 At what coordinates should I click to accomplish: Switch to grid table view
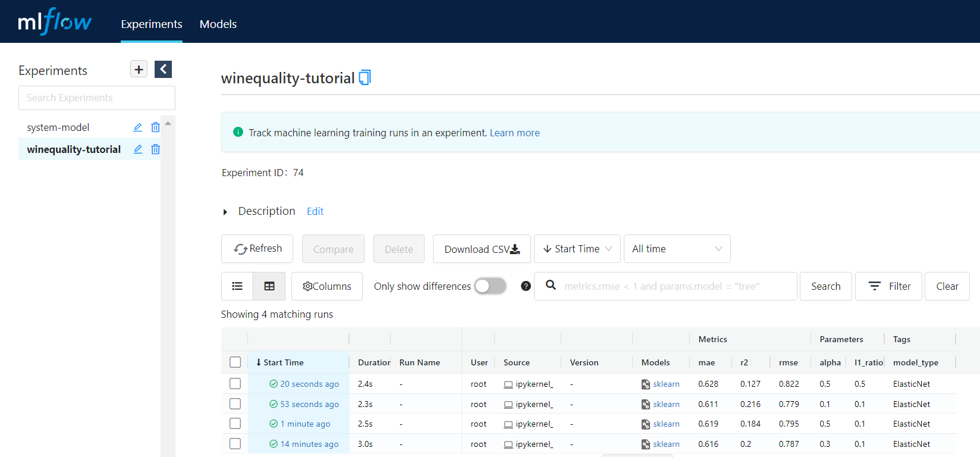point(269,286)
